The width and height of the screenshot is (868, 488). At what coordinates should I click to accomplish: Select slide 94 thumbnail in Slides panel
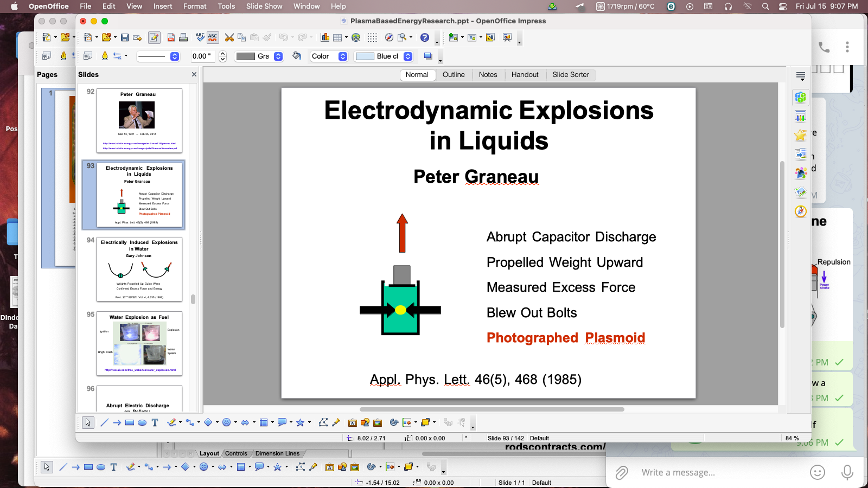pyautogui.click(x=139, y=269)
